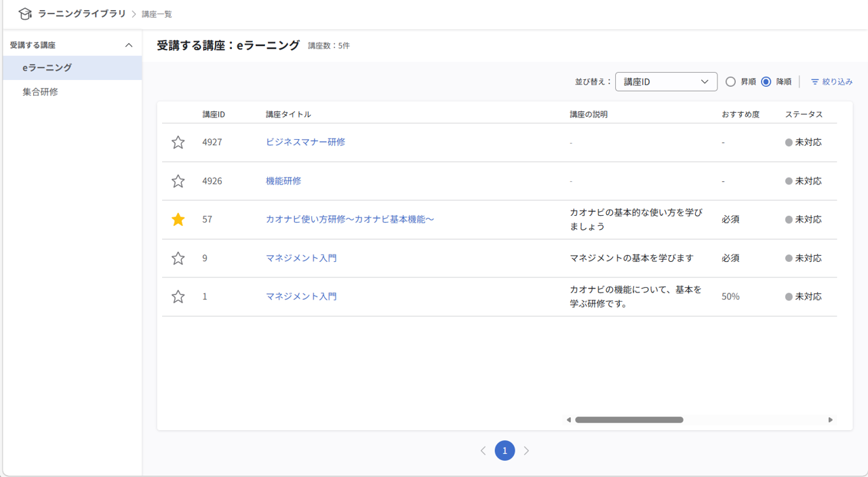Click 50% recommendation value
The width and height of the screenshot is (868, 477).
click(x=730, y=297)
